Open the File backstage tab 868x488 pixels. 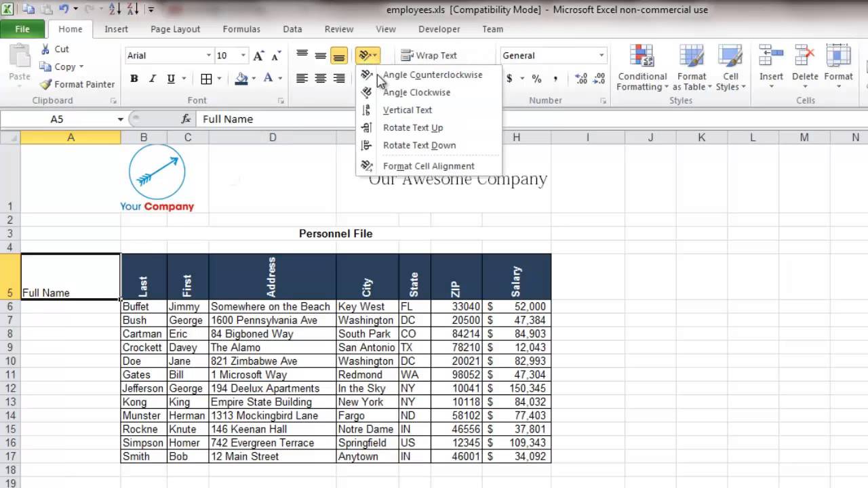22,29
